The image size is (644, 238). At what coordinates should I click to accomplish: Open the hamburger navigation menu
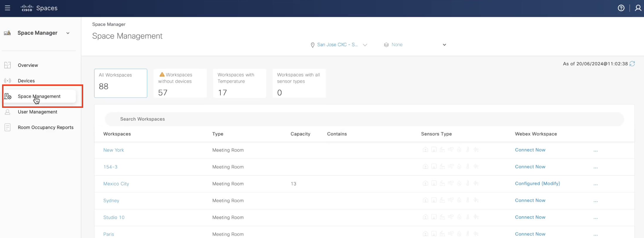click(x=8, y=8)
